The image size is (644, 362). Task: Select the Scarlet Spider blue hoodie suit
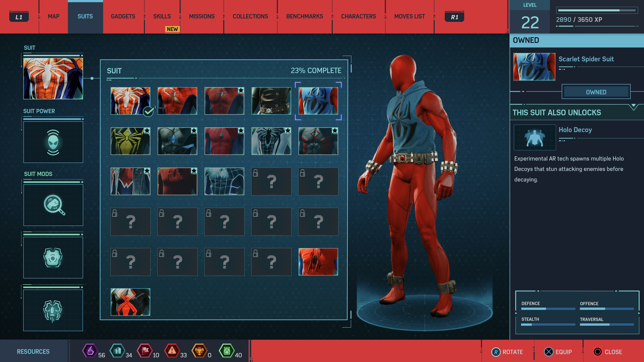tap(318, 101)
